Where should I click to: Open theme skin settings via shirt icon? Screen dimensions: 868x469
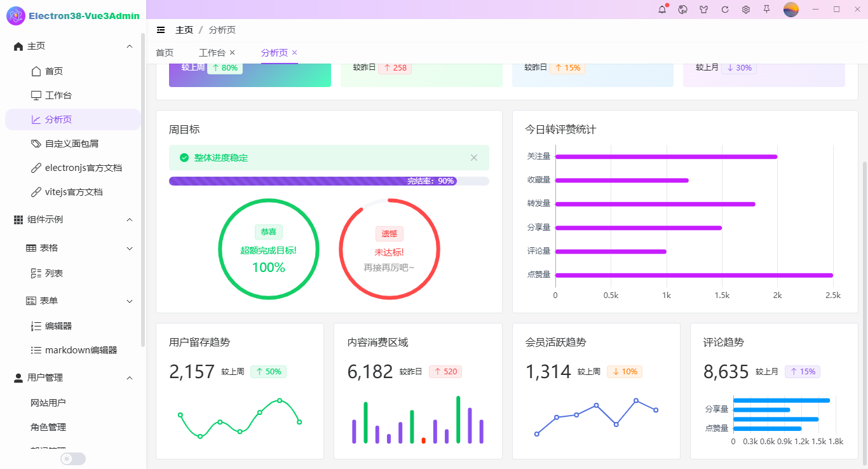pos(703,10)
